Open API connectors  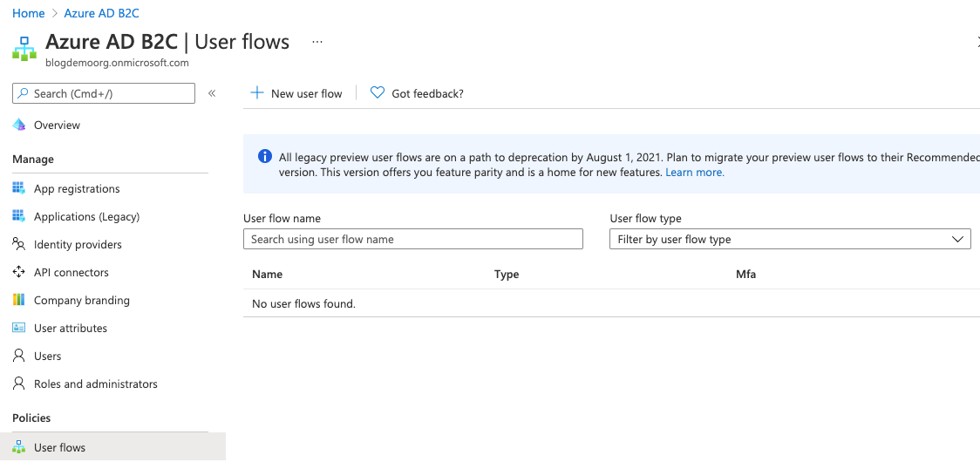coord(71,273)
